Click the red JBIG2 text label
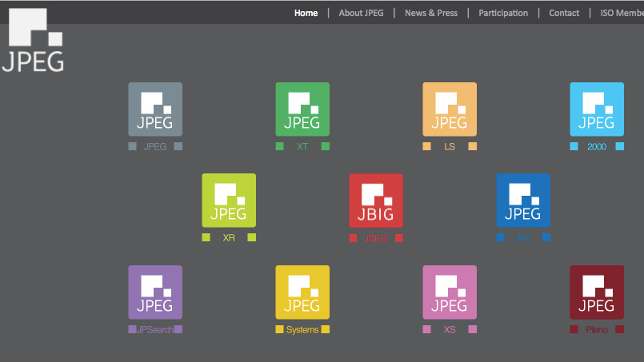 coord(376,238)
